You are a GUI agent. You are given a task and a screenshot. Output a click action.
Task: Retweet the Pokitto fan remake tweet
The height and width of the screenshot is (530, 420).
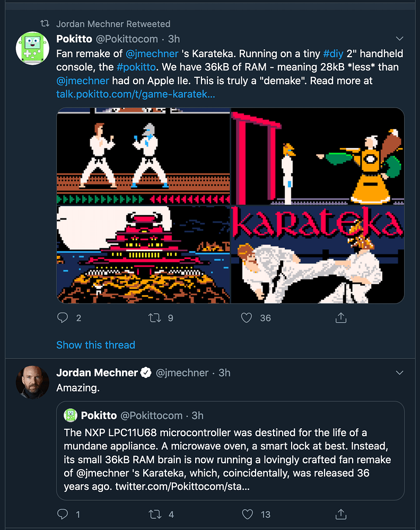(x=155, y=318)
